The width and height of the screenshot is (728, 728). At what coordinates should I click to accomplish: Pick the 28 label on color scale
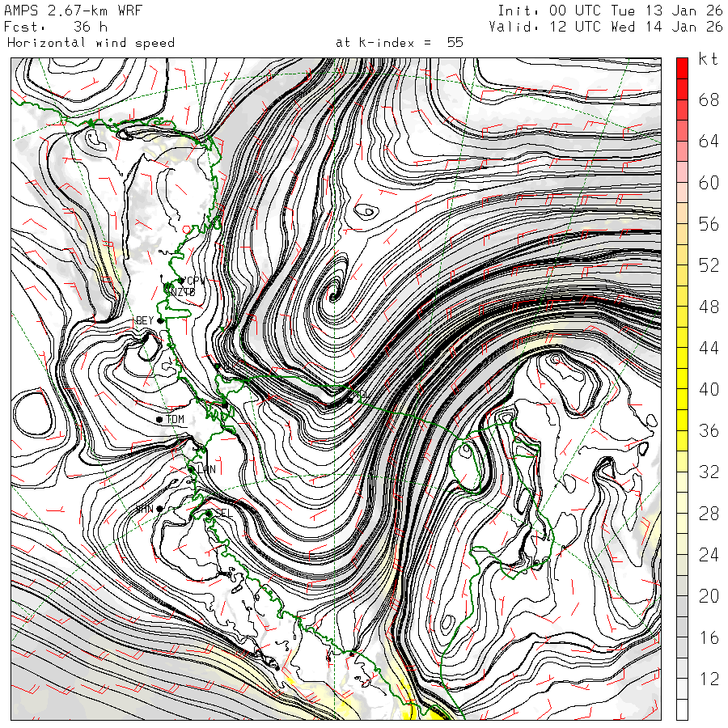[709, 513]
